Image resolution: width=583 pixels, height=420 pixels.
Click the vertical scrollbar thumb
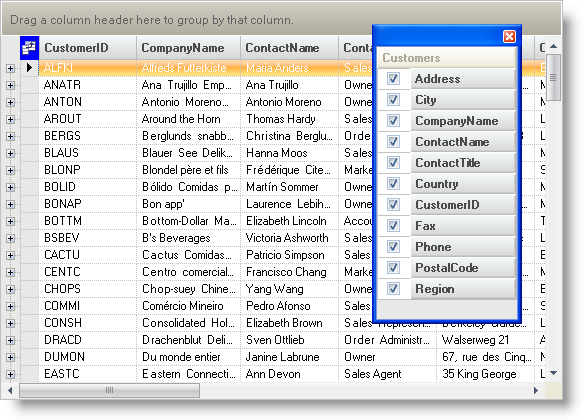(553, 77)
